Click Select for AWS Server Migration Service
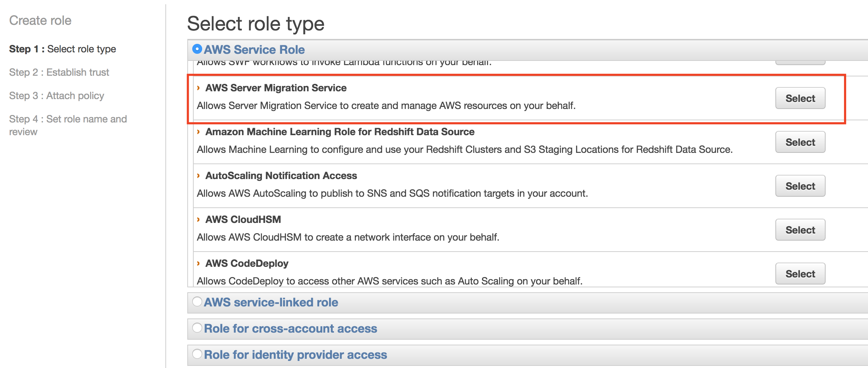The height and width of the screenshot is (368, 868). pyautogui.click(x=800, y=98)
